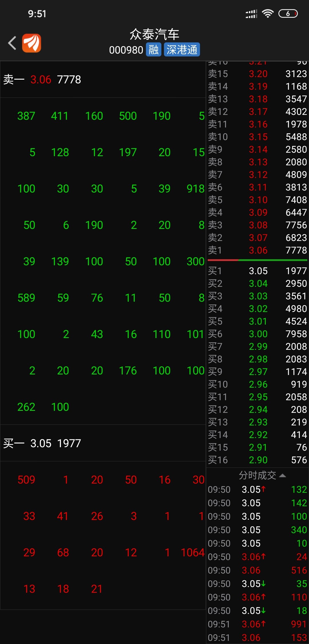Viewport: 309px width, 644px height.
Task: Select order book row 买2 at 3.04
Action: [x=257, y=283]
